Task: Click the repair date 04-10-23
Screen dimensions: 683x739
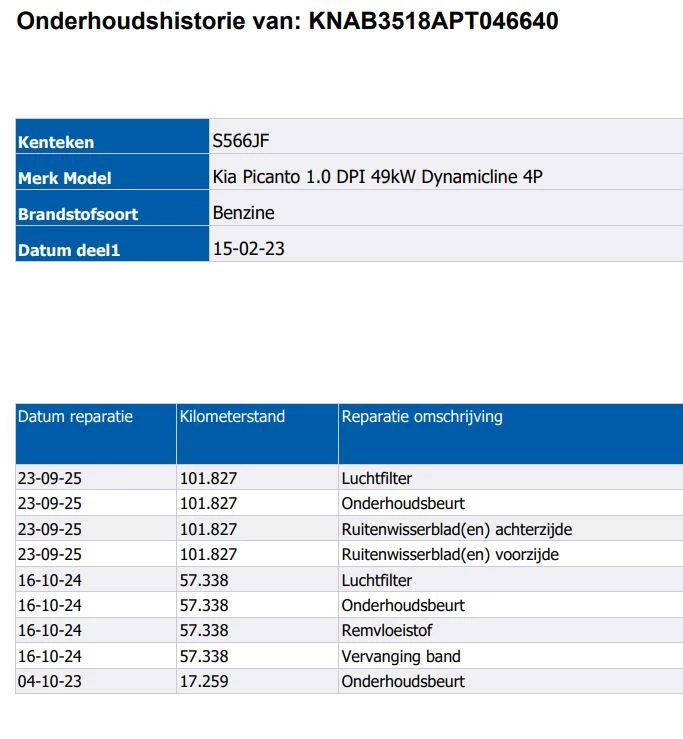Action: point(50,682)
